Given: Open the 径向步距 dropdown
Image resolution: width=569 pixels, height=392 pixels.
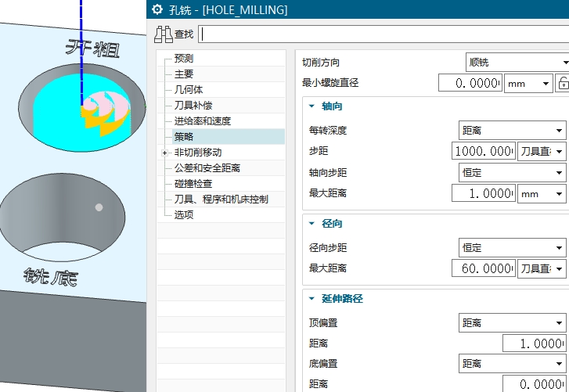Looking at the screenshot, I should click(x=513, y=248).
